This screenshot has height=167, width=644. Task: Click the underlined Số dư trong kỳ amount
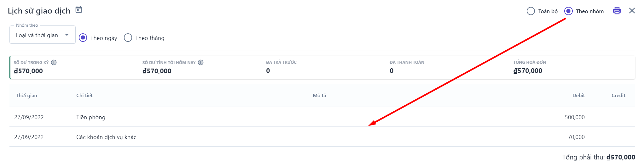tap(28, 71)
